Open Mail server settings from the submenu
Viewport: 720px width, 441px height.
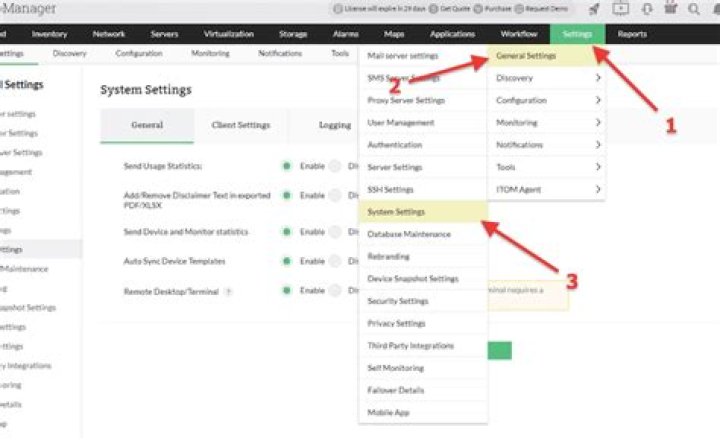click(x=422, y=56)
